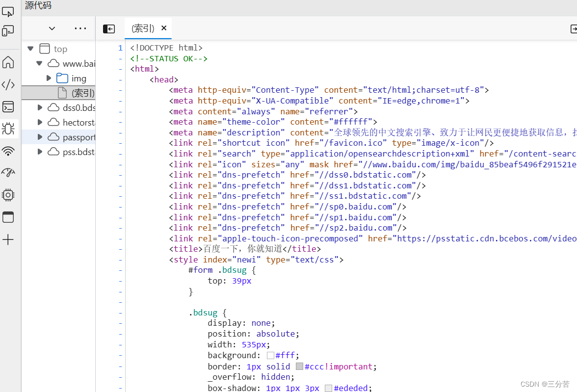Open the #ccc border color swatch
577x392 pixels.
click(299, 366)
